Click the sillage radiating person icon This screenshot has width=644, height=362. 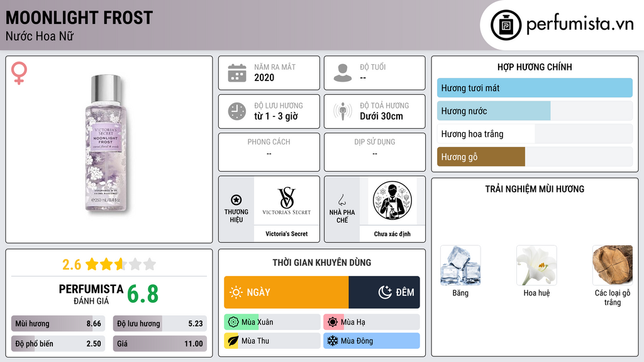(x=343, y=111)
